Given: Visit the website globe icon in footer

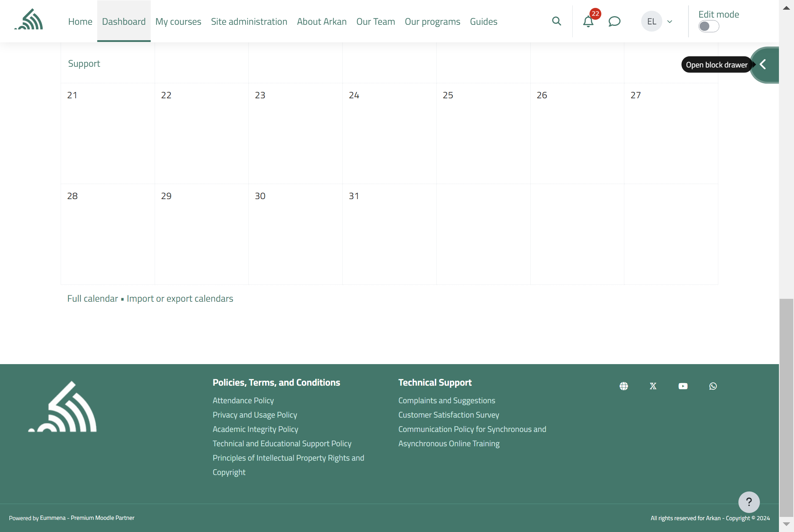Looking at the screenshot, I should click(x=624, y=386).
